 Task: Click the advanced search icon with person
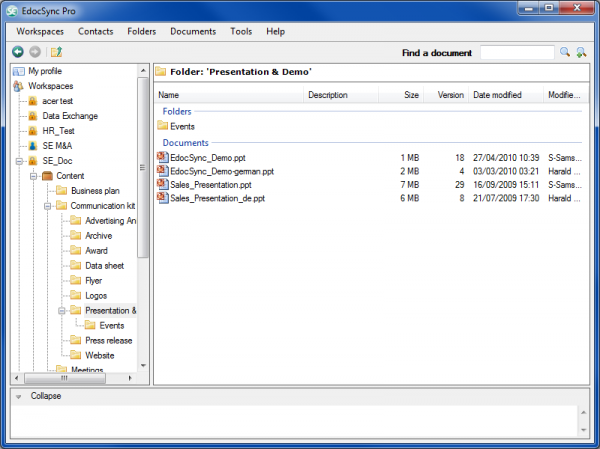tap(581, 52)
